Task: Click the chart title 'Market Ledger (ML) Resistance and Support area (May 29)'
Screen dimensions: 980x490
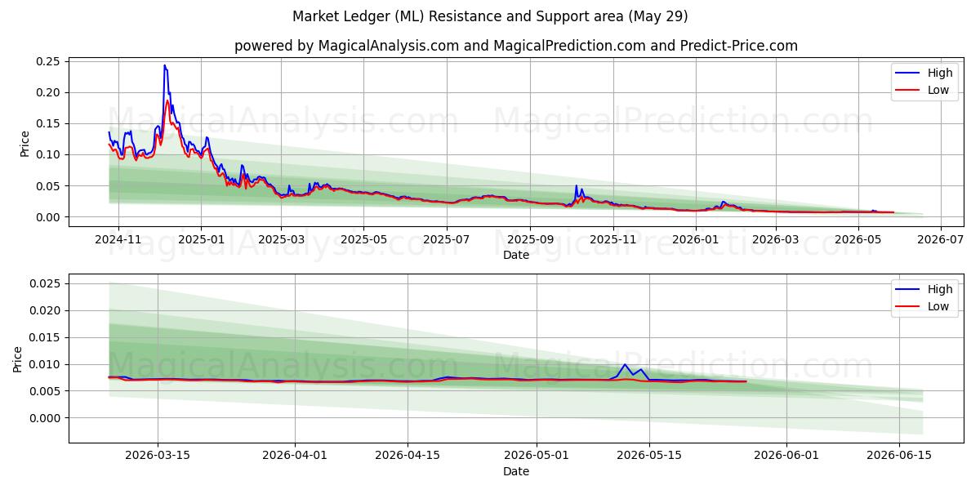Action: pyautogui.click(x=490, y=16)
